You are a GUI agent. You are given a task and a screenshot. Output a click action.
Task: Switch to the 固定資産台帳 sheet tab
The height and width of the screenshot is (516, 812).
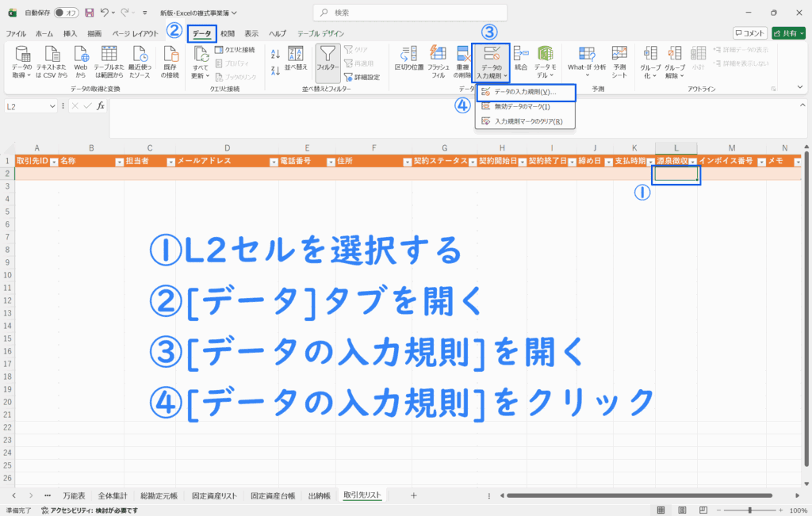[x=273, y=495]
